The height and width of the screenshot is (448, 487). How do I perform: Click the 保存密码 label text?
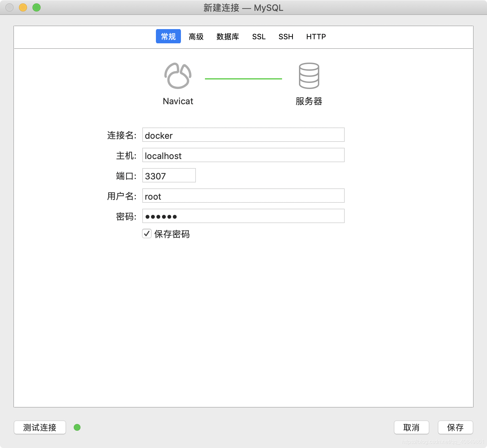tap(172, 234)
